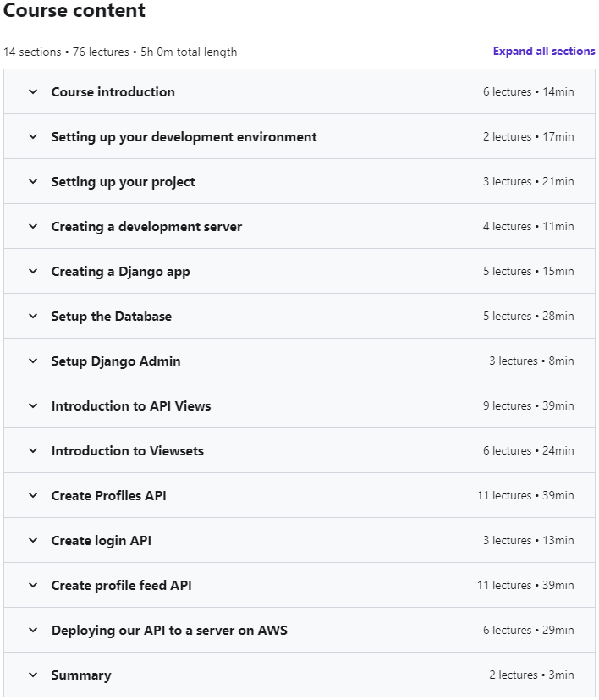Screen dimensions: 599x700
Task: Expand Setting up your development environment chevron
Action: point(33,136)
